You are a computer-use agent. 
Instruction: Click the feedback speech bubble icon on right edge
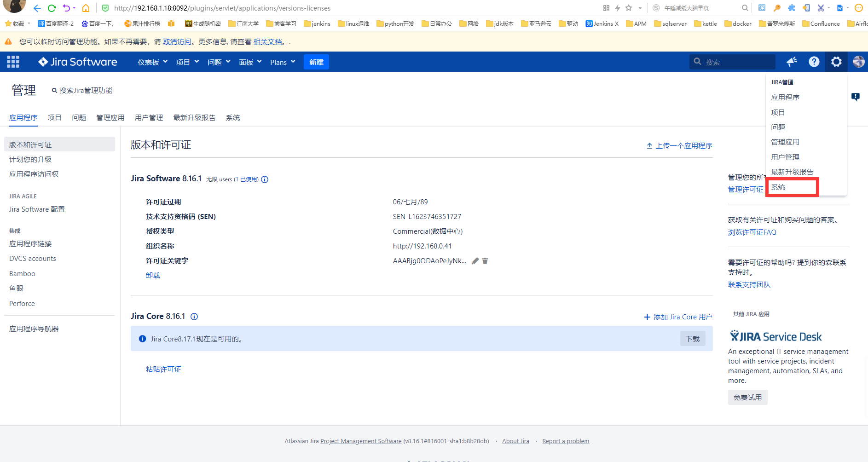click(855, 97)
